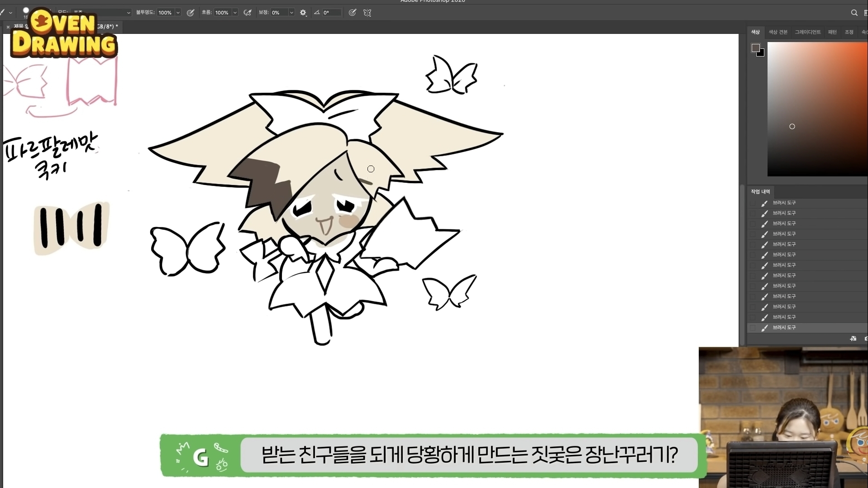Switch to the 패턴 tab

click(x=832, y=32)
